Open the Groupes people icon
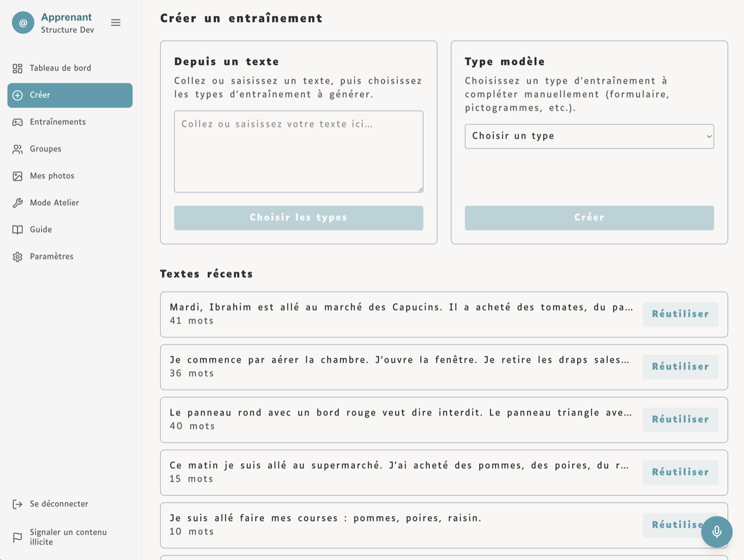 (x=18, y=149)
